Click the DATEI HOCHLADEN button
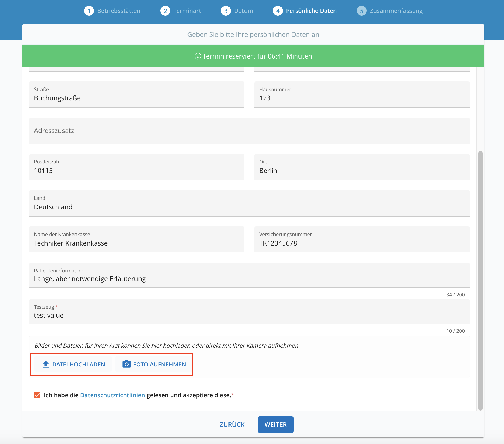504x444 pixels. point(73,364)
